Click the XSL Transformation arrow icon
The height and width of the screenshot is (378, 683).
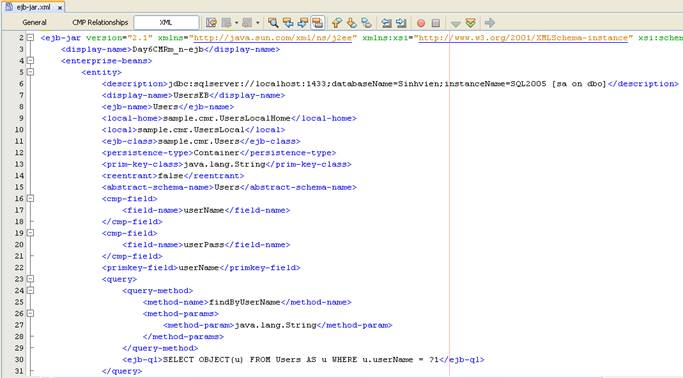tap(490, 23)
